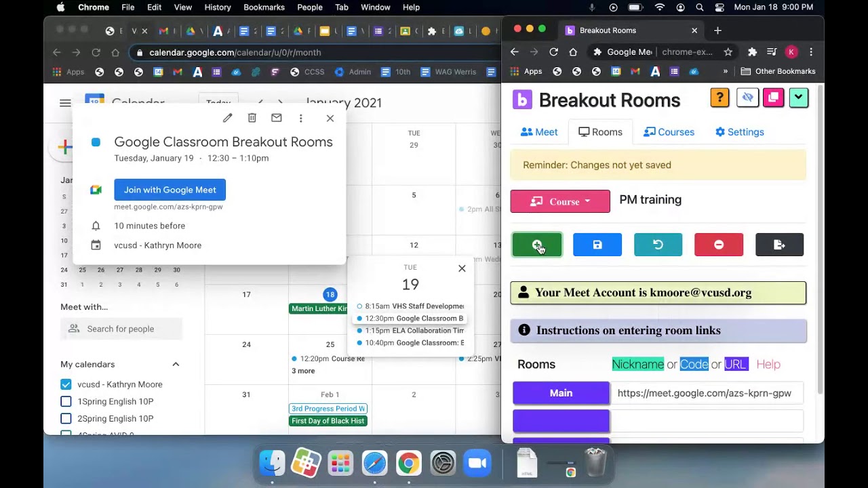Click the Help link next to URL
This screenshot has width=868, height=488.
point(768,365)
